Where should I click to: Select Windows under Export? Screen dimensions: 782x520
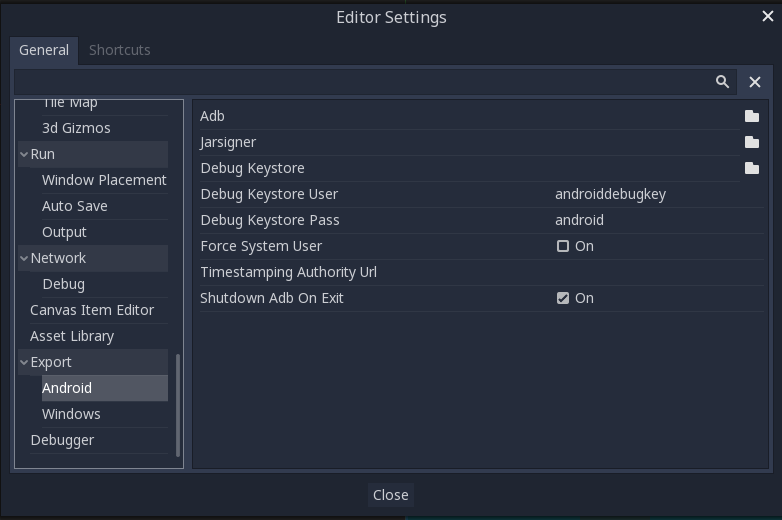pos(71,414)
